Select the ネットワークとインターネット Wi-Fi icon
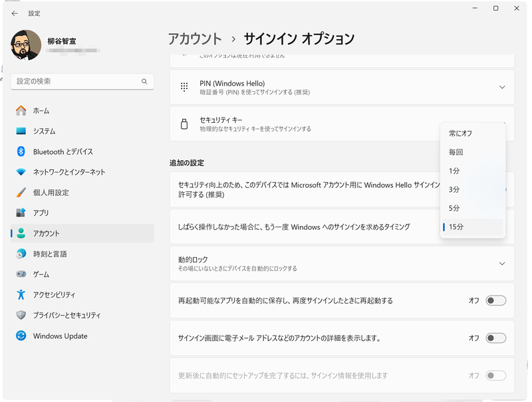Image resolution: width=532 pixels, height=402 pixels. 21,172
